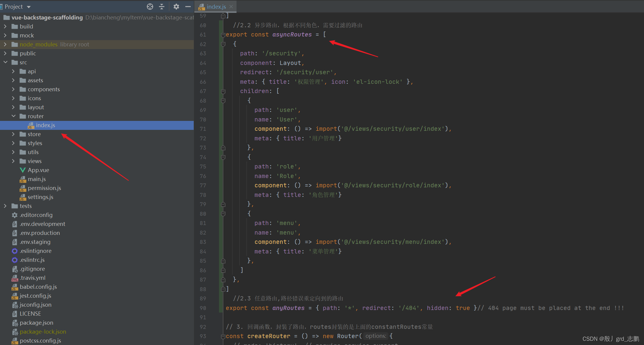Expand the views folder
Viewport: 644px width, 345px height.
(x=13, y=161)
